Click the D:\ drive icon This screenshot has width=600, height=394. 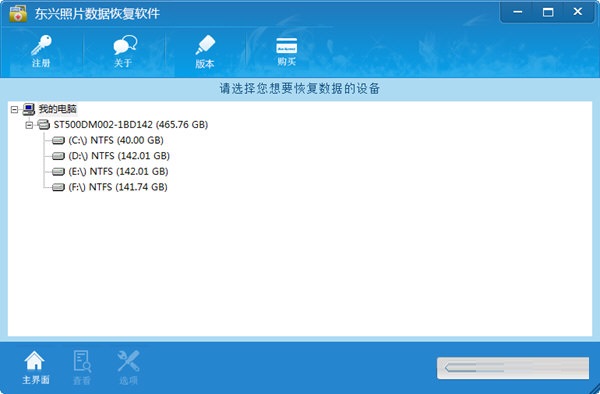point(58,156)
